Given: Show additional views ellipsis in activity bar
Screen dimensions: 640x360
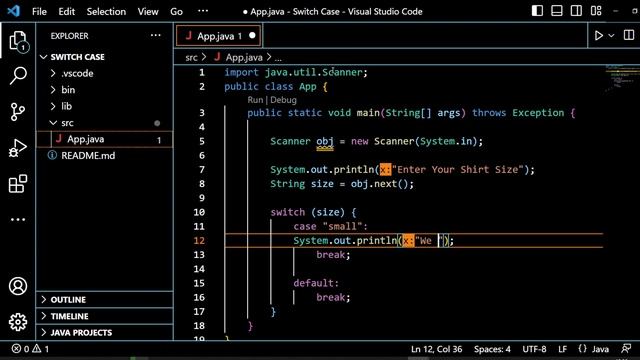Looking at the screenshot, I should point(18,220).
